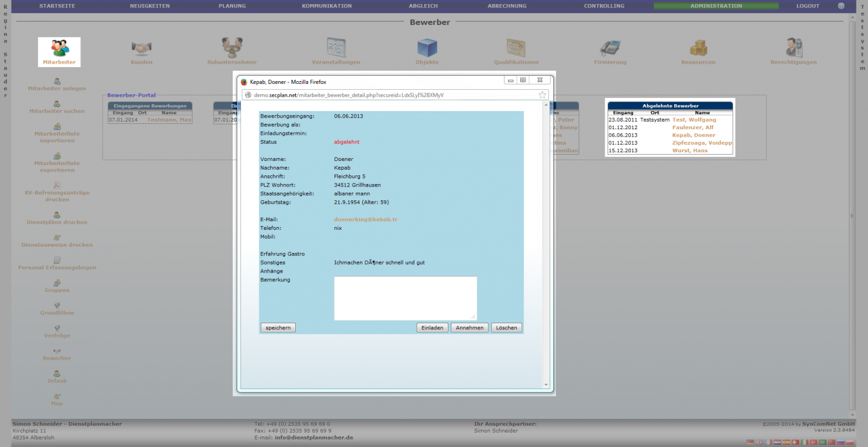Switch language with German flag
Screen dimensions: 868x447
[750, 442]
